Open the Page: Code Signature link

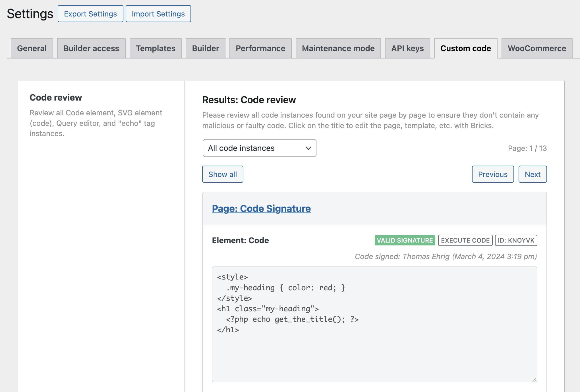tap(261, 208)
